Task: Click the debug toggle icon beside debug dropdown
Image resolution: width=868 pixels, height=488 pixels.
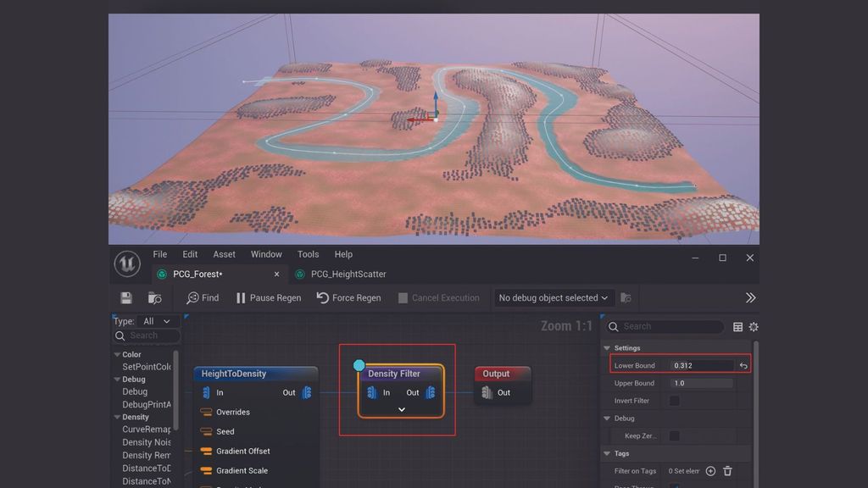Action: [626, 297]
